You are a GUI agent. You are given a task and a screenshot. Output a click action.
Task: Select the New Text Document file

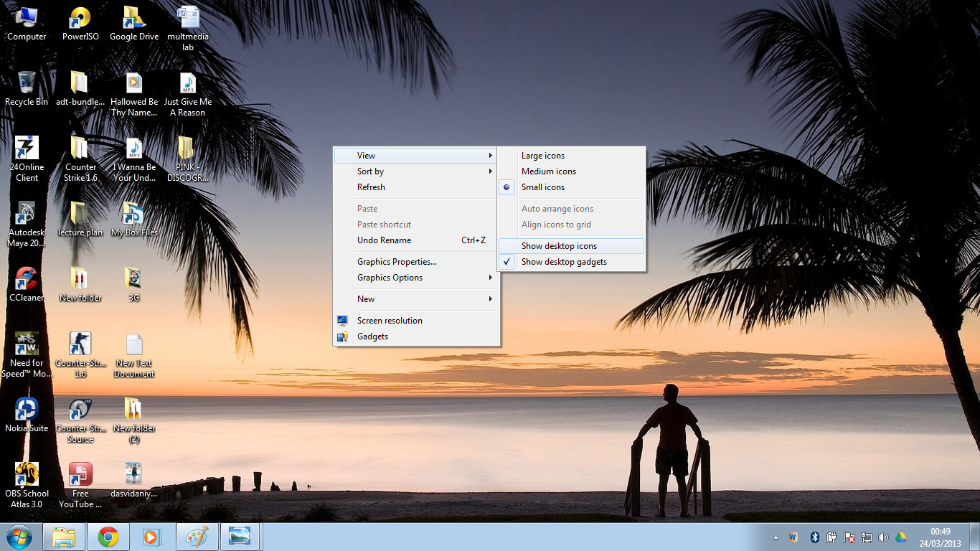[x=134, y=355]
